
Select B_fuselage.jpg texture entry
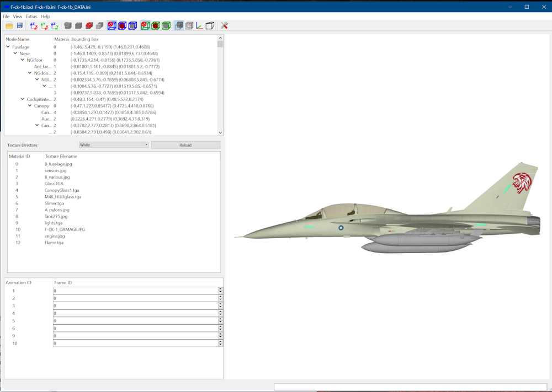58,164
